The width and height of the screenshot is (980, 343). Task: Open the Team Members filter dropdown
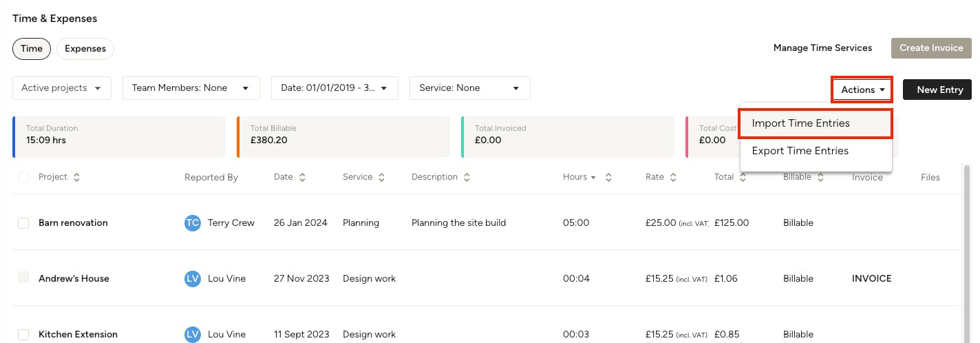click(191, 88)
